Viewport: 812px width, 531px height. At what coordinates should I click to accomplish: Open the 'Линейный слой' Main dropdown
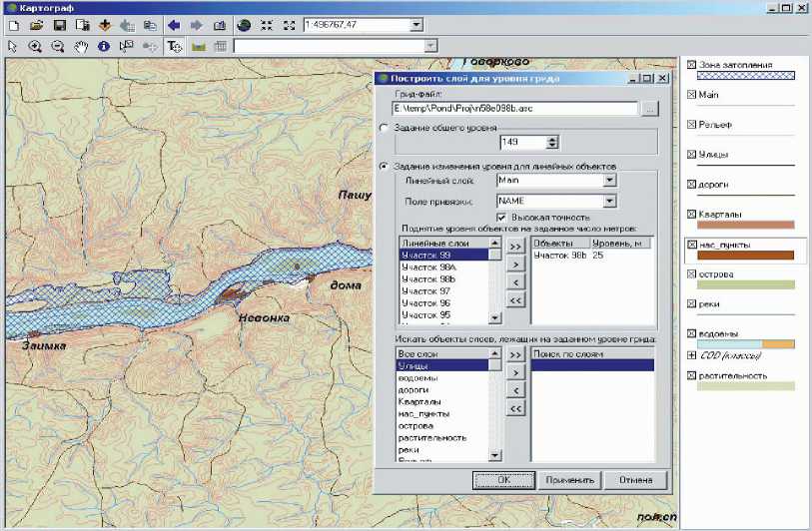tap(608, 181)
